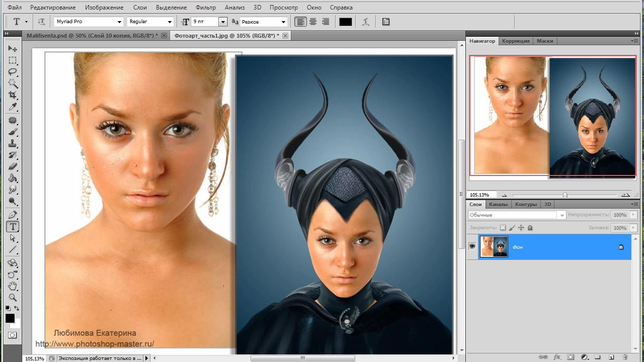This screenshot has height=362, width=644.
Task: Select the Clone Stamp tool
Action: 13,143
